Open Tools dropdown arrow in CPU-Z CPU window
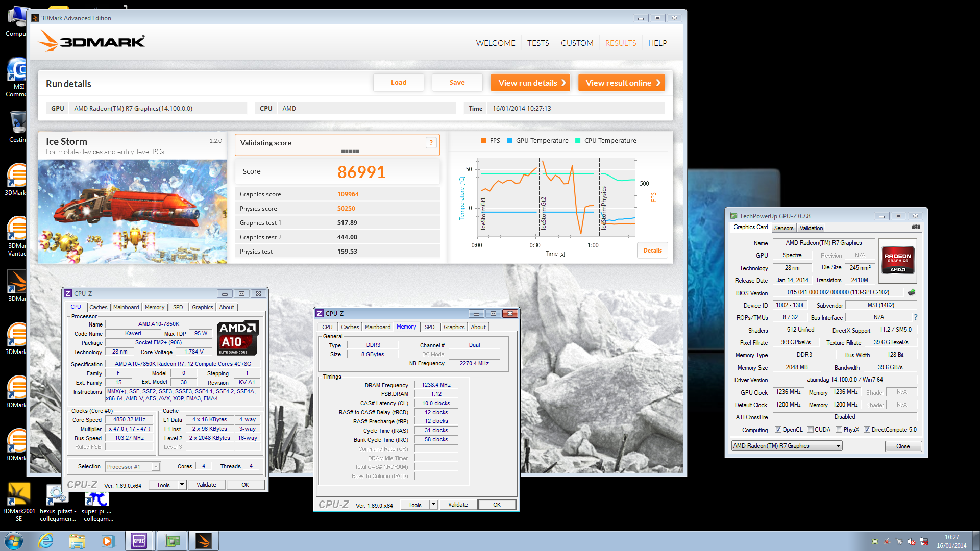The width and height of the screenshot is (980, 551). point(182,485)
